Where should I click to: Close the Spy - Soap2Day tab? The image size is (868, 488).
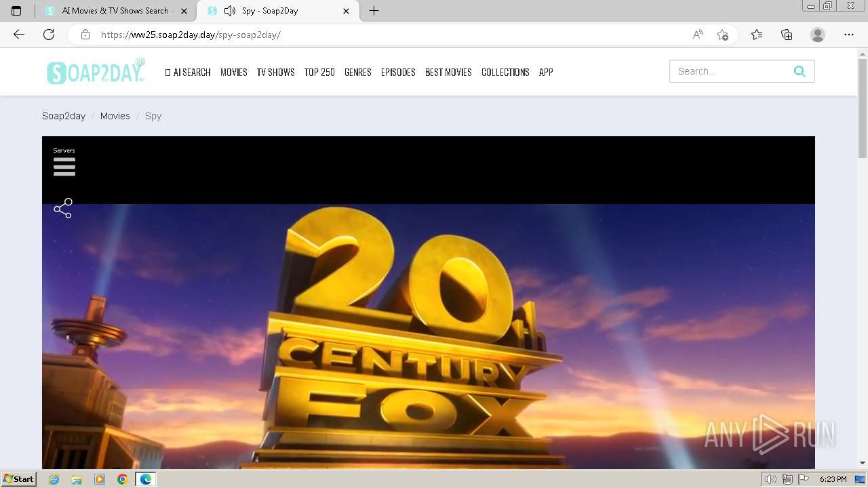[x=347, y=11]
